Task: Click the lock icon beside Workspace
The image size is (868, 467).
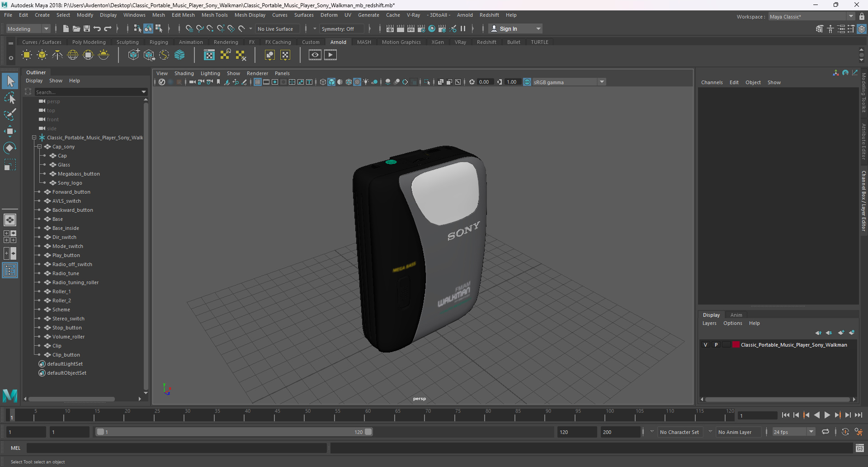Action: (862, 16)
